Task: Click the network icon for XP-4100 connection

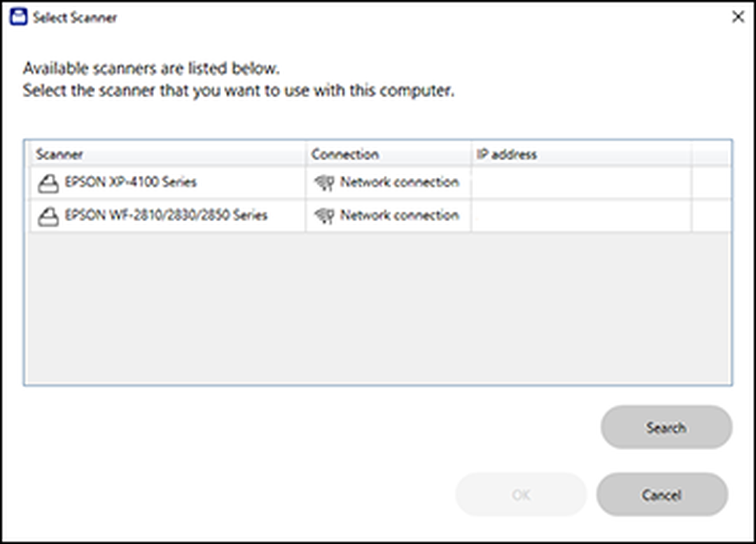Action: click(x=324, y=182)
